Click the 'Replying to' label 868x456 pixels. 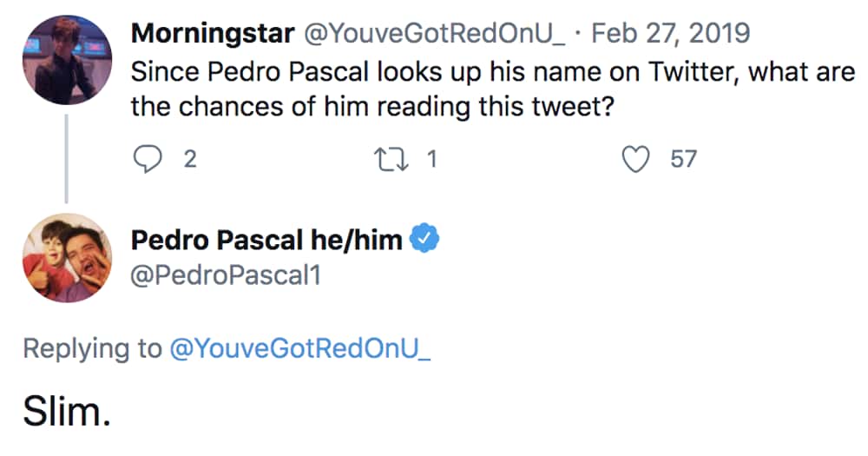pyautogui.click(x=93, y=348)
